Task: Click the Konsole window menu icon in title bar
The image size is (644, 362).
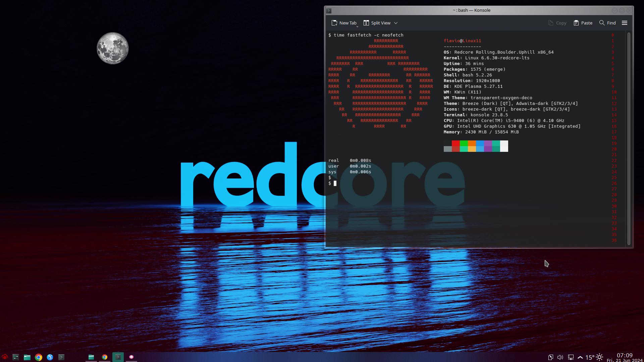Action: pyautogui.click(x=329, y=10)
